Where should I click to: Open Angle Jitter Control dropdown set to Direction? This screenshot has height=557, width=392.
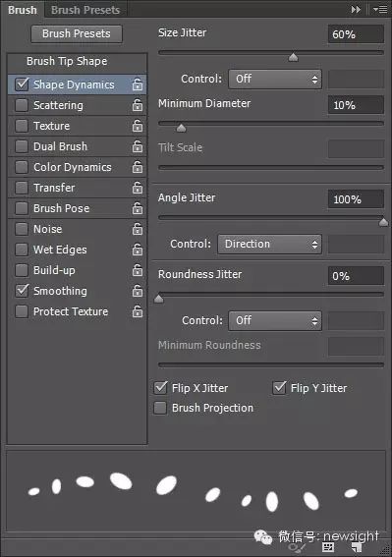pyautogui.click(x=270, y=244)
